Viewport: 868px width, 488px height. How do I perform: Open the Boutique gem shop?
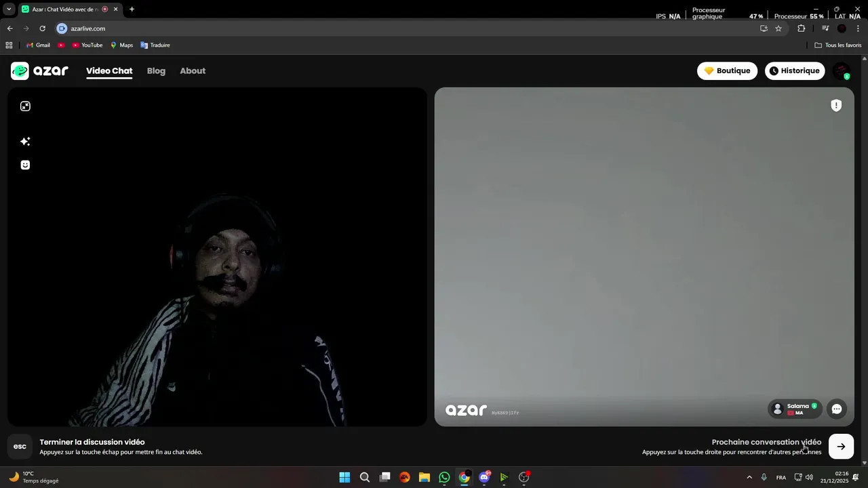[x=727, y=70]
